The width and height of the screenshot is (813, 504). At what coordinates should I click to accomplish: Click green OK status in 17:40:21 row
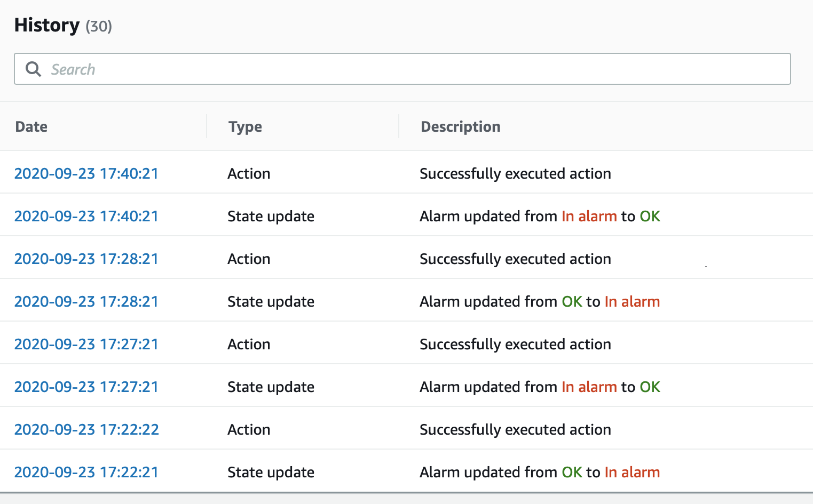tap(650, 217)
